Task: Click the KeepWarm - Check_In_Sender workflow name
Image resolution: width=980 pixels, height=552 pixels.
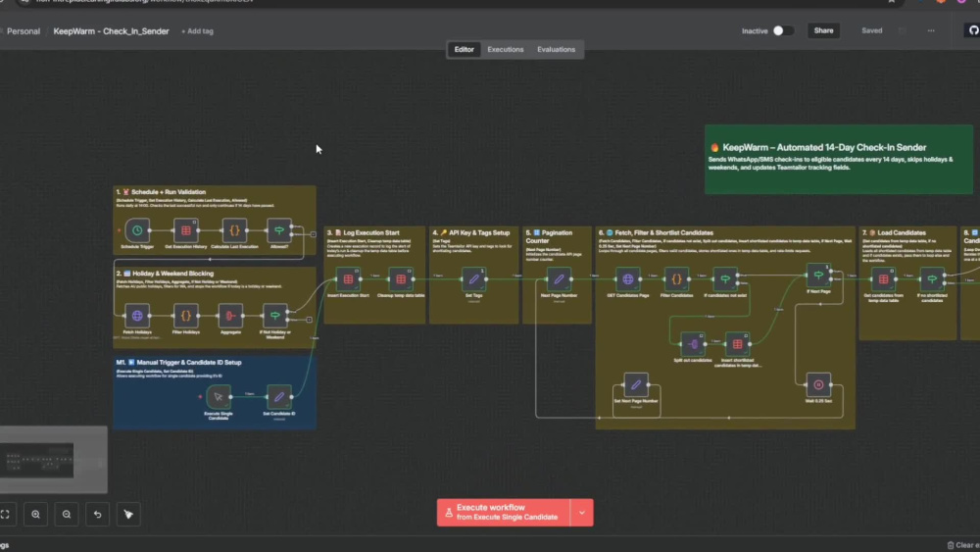Action: click(112, 31)
